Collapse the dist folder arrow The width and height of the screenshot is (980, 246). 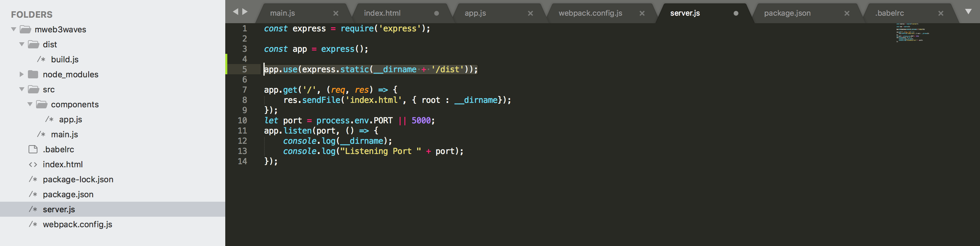[22, 44]
